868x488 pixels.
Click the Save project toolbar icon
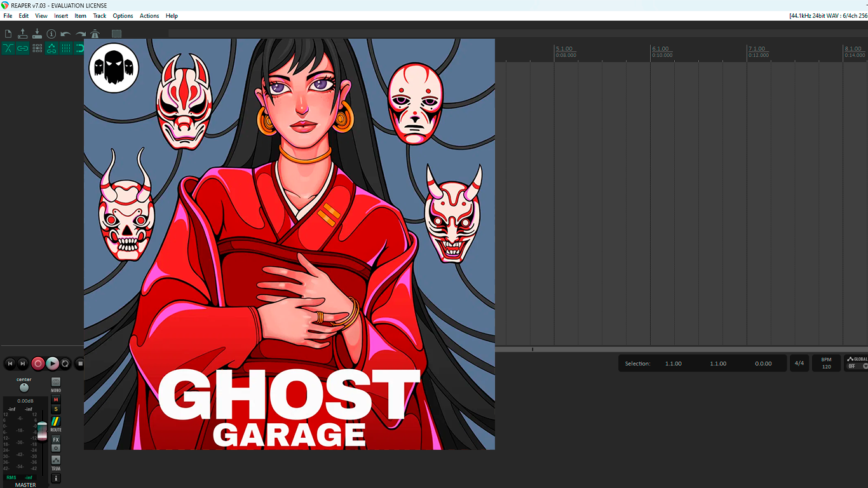coord(37,34)
